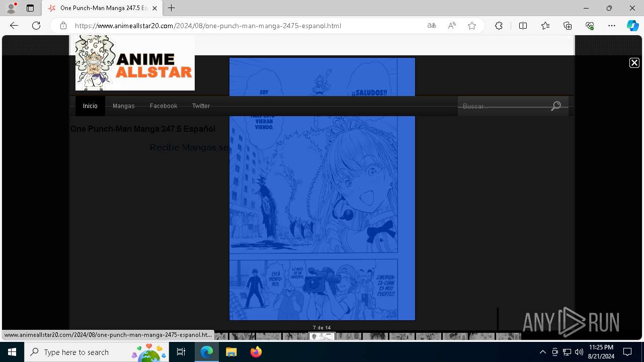Open browser Extensions menu

(x=499, y=26)
